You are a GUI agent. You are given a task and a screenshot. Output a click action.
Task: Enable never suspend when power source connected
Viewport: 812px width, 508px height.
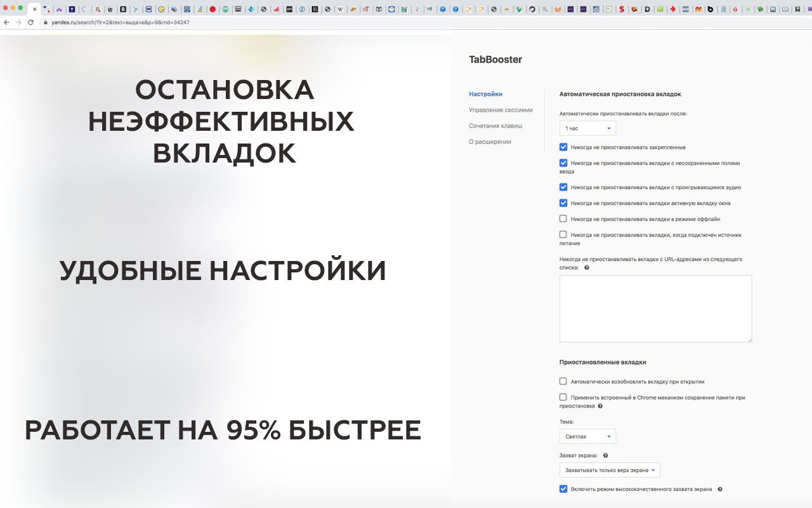[563, 235]
